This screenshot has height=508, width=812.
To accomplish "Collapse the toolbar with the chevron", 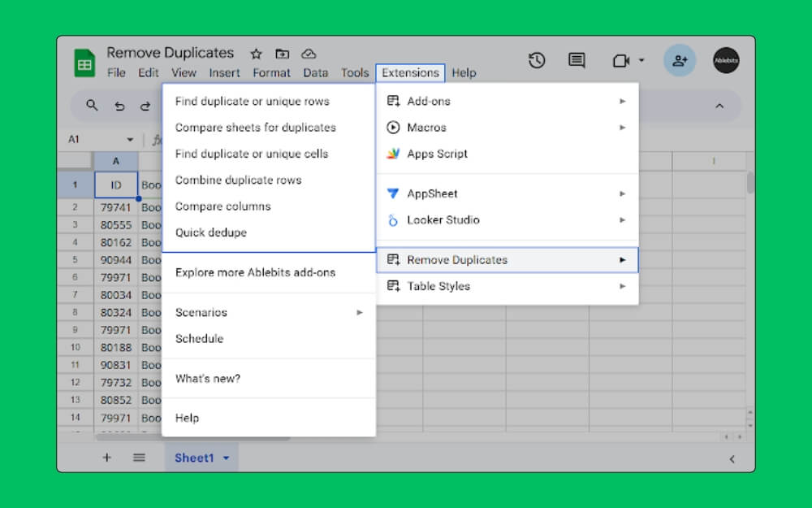I will click(x=719, y=105).
